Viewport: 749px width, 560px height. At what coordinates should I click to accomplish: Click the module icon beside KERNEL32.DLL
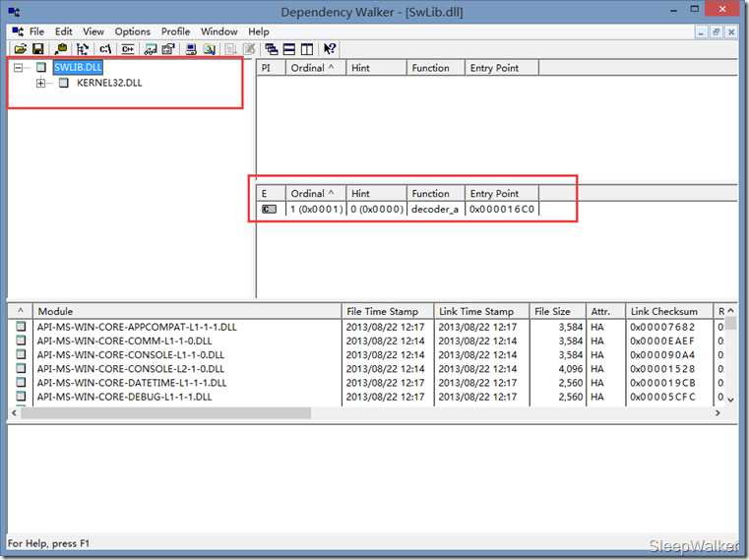[x=64, y=83]
